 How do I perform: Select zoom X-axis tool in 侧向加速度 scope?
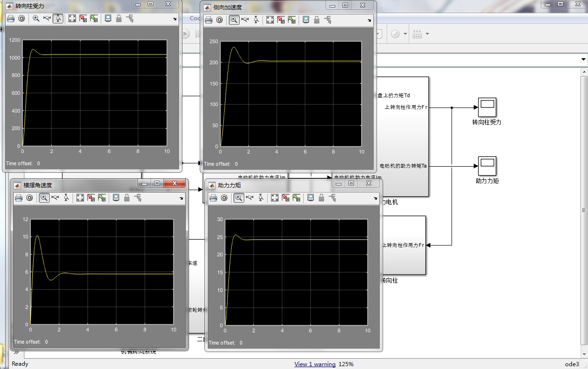pyautogui.click(x=245, y=20)
